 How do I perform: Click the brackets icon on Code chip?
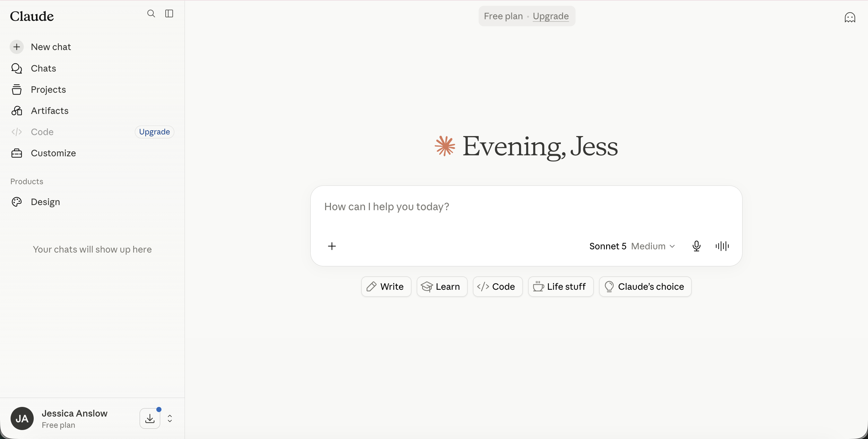pyautogui.click(x=483, y=287)
